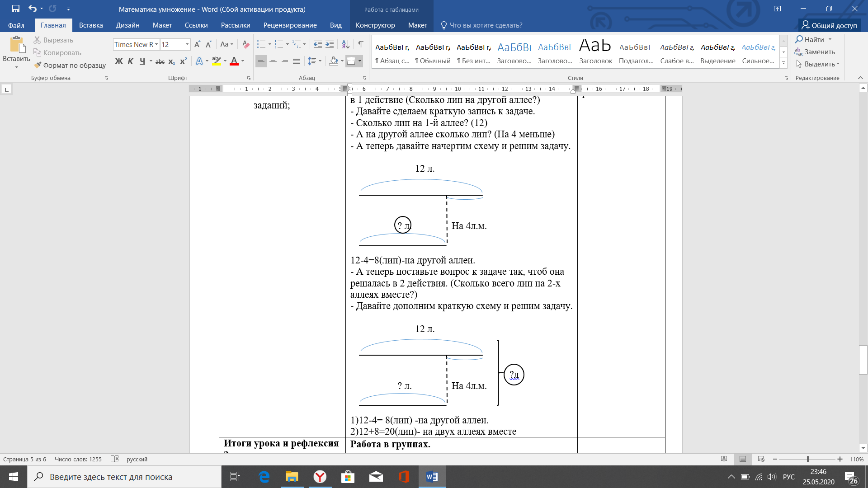
Task: Switch to Конструктор table tab
Action: tap(375, 25)
